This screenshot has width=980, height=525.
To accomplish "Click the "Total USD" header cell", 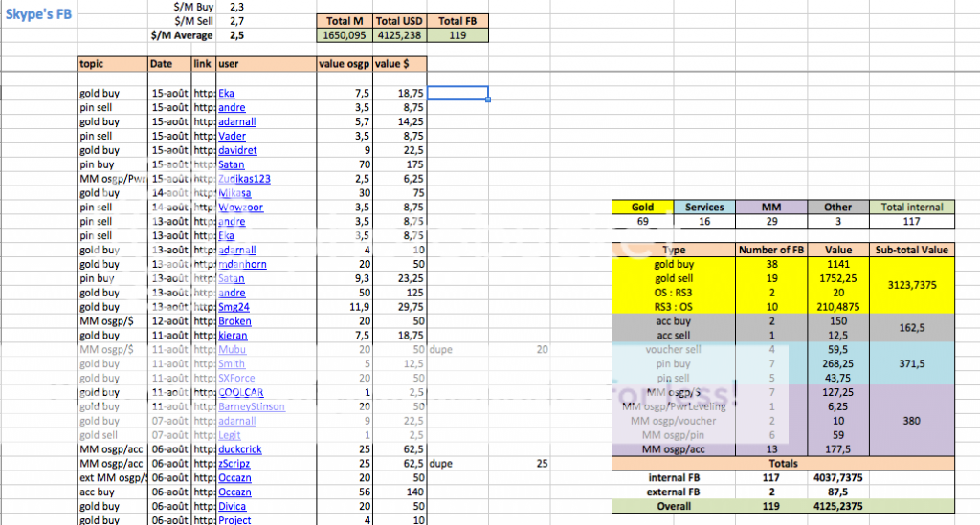I will pyautogui.click(x=399, y=21).
